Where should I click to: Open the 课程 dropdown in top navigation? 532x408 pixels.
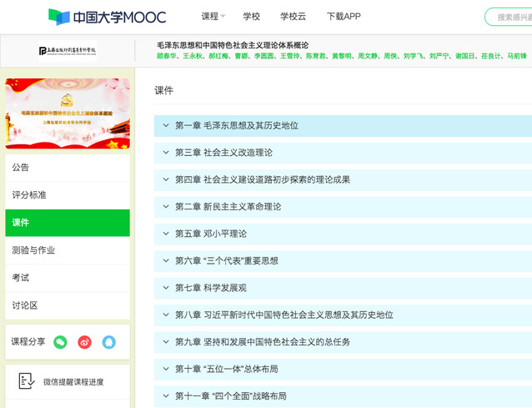213,17
